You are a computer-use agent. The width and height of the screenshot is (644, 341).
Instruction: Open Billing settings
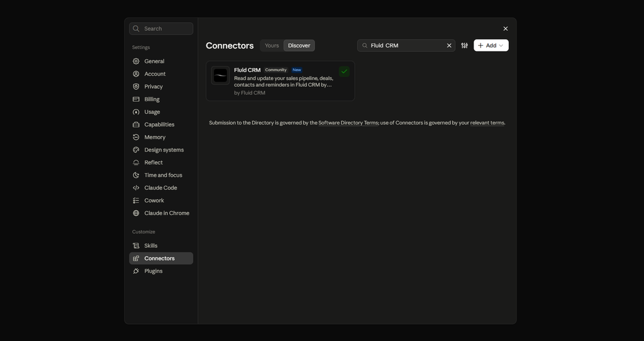[161, 99]
